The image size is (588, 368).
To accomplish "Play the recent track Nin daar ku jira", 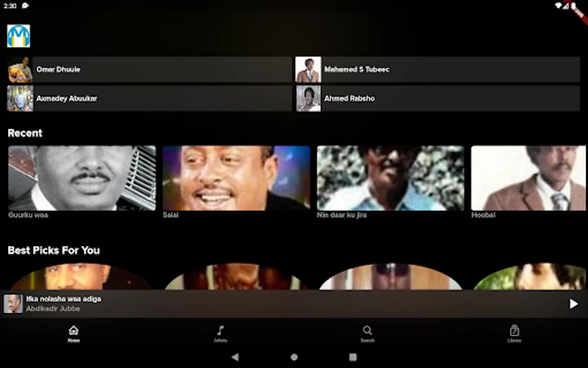I will (391, 178).
